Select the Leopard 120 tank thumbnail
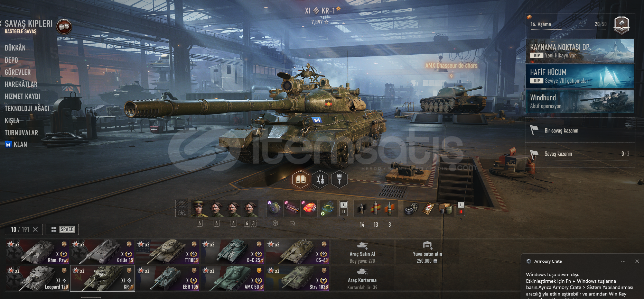The width and height of the screenshot is (644, 299). pos(37,278)
